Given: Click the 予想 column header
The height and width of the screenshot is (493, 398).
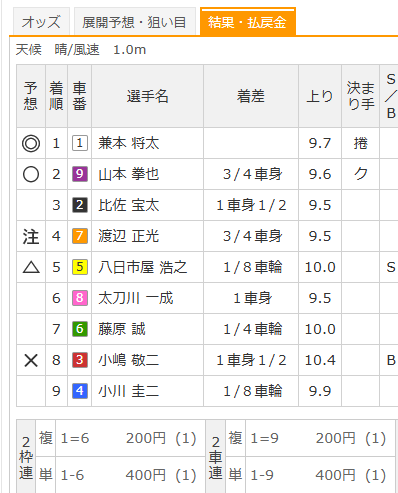Looking at the screenshot, I should tap(31, 96).
